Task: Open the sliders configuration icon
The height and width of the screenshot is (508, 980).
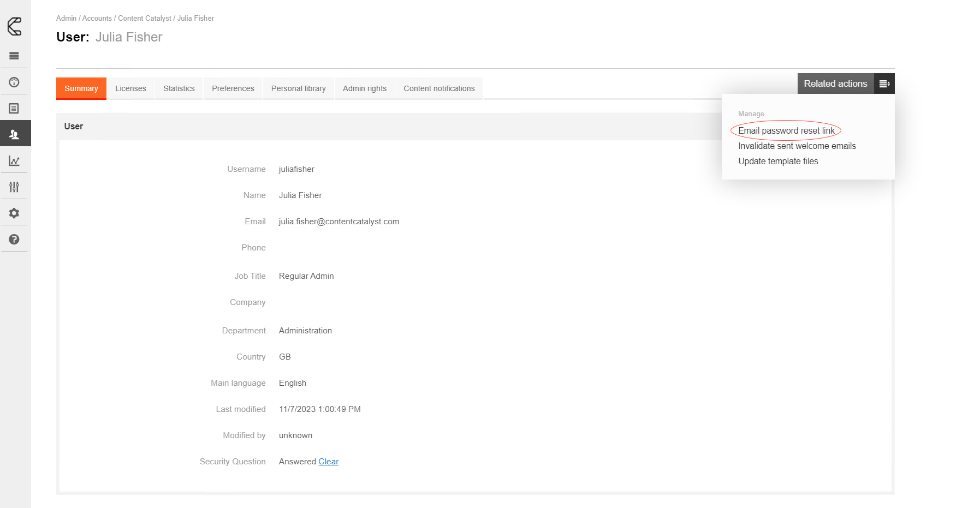Action: click(x=14, y=187)
